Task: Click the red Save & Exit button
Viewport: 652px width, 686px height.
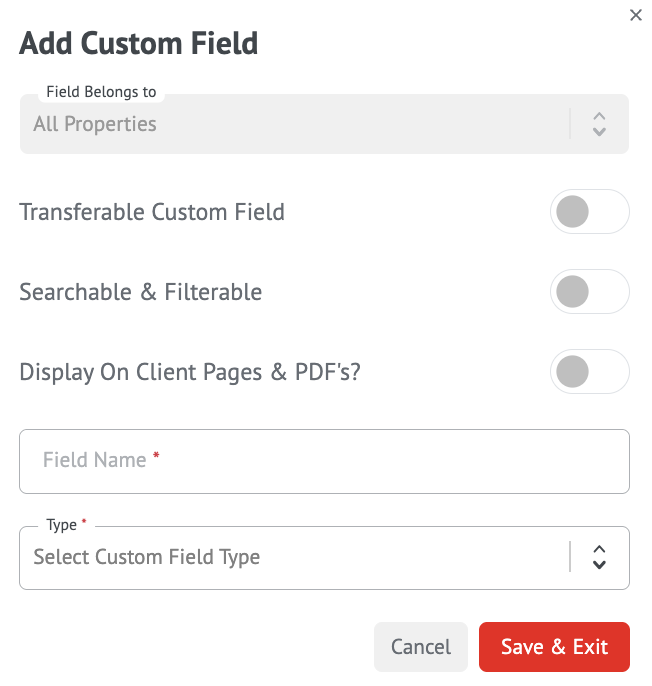Action: (554, 647)
